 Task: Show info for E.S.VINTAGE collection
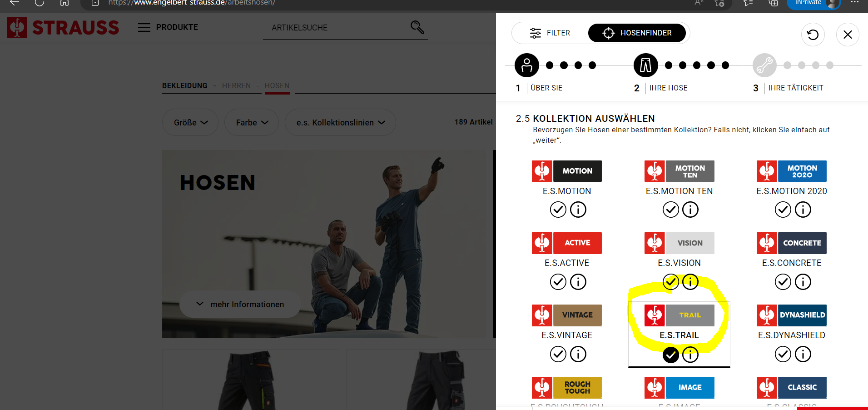pyautogui.click(x=578, y=354)
